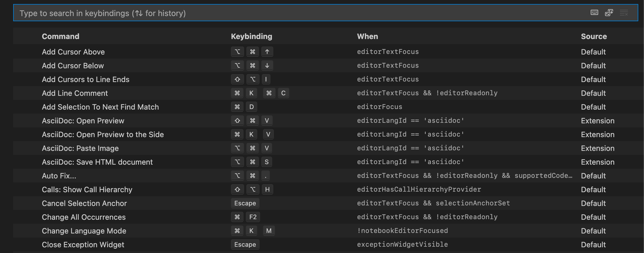Click the Command column header
This screenshot has width=644, height=253.
[60, 36]
